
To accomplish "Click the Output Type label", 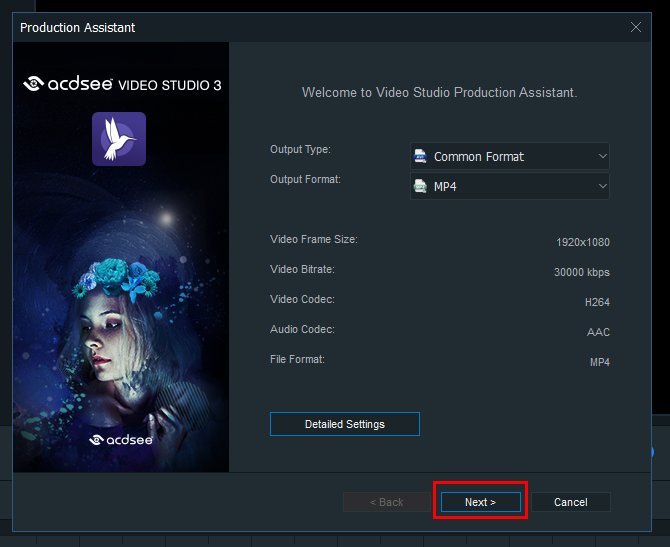I will pyautogui.click(x=300, y=150).
